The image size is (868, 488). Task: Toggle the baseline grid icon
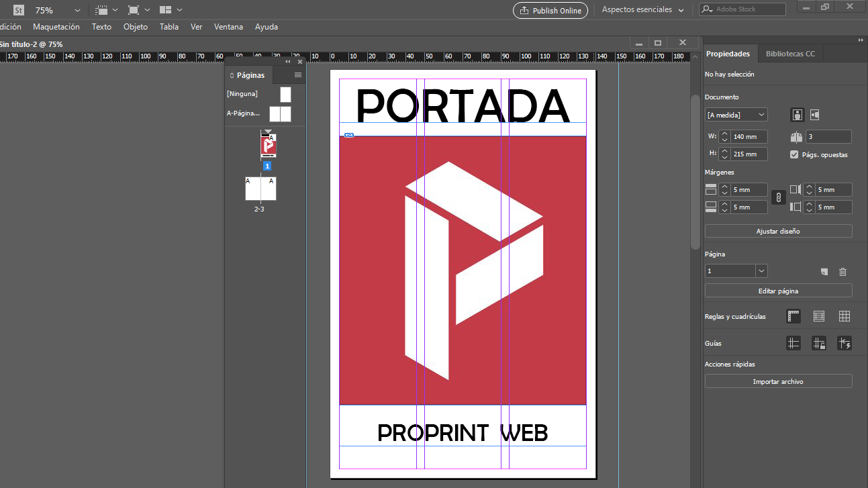(x=819, y=316)
